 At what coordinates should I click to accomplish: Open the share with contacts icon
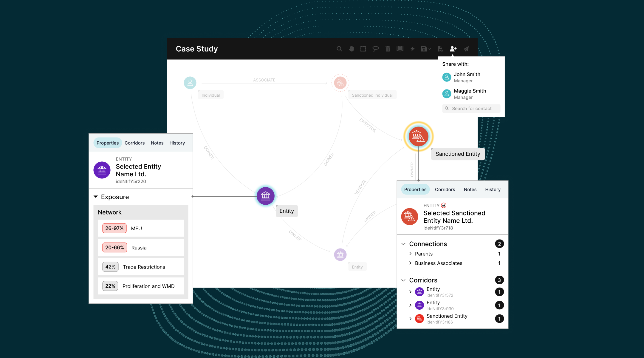click(453, 49)
